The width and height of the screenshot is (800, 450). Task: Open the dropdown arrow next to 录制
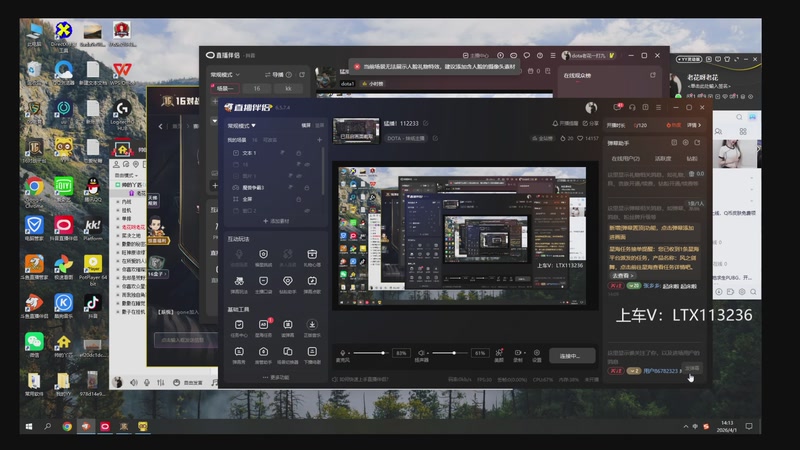click(525, 353)
